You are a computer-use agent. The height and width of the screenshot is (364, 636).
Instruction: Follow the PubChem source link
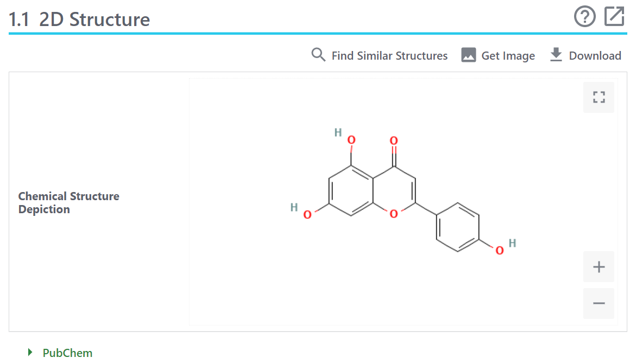[67, 353]
